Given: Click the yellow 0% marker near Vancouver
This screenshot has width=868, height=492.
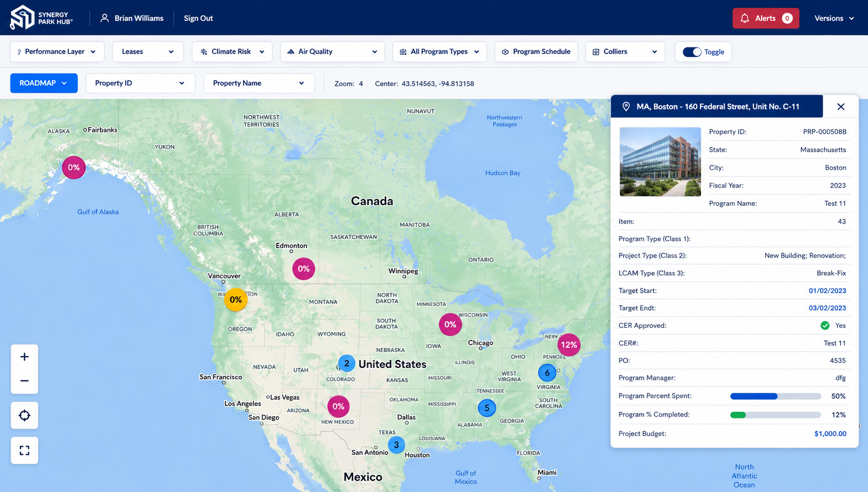Looking at the screenshot, I should click(236, 300).
